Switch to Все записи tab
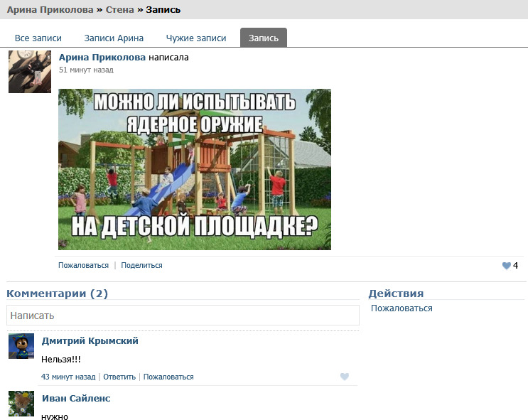 (x=38, y=38)
